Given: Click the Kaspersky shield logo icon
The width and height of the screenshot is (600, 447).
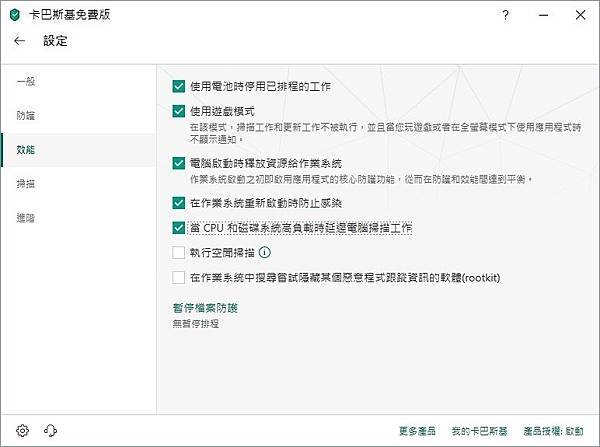Looking at the screenshot, I should pos(15,15).
